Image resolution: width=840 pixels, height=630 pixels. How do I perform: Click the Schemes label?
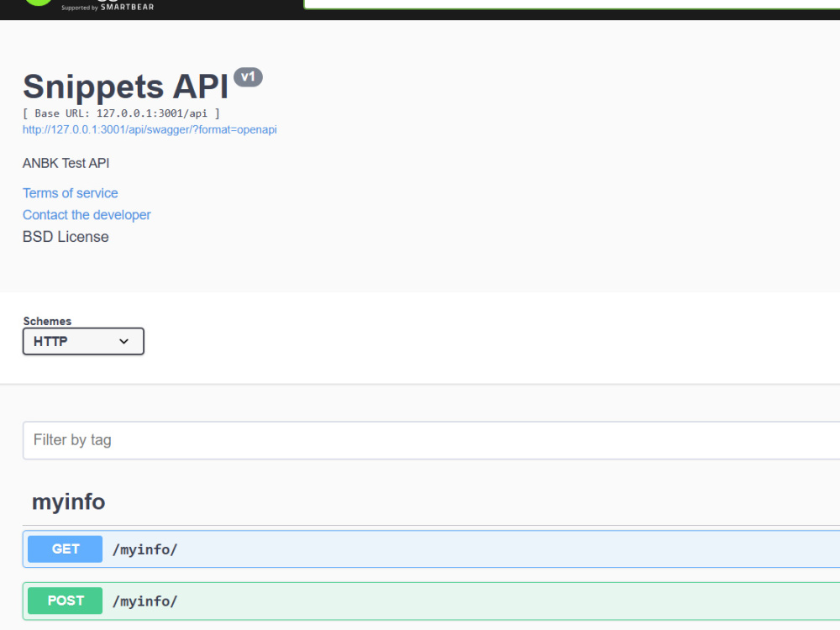pos(47,321)
